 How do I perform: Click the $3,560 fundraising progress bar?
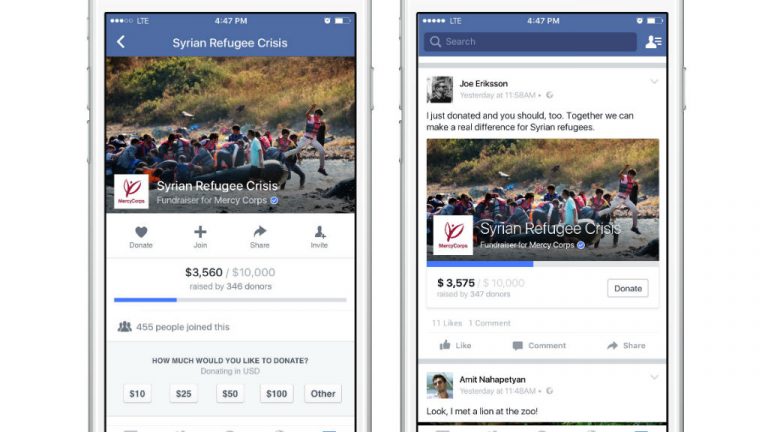click(x=230, y=300)
